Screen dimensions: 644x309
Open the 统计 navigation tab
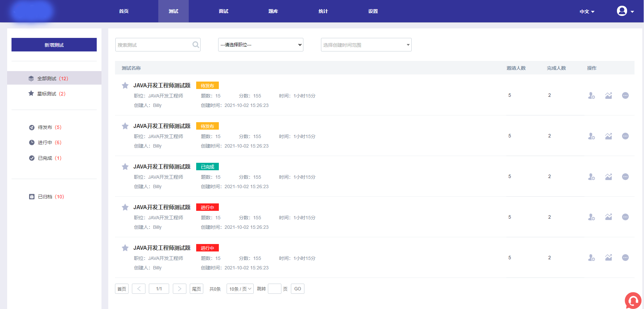[x=323, y=11]
